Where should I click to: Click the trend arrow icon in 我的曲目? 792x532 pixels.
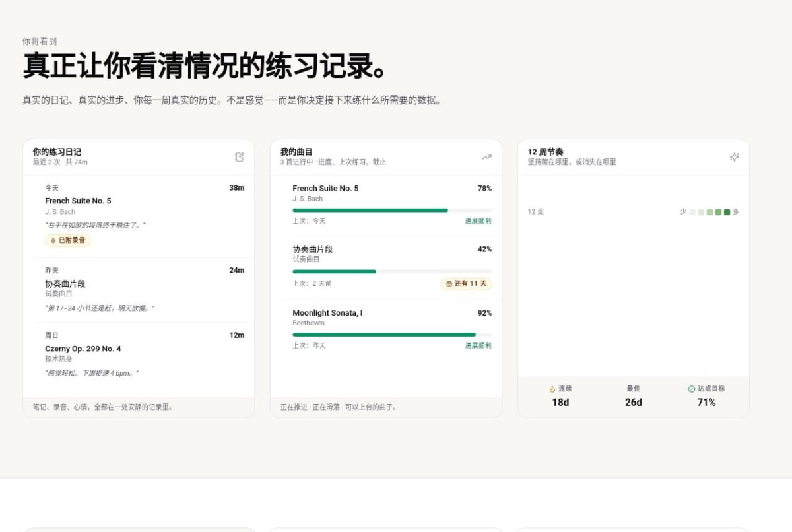487,157
